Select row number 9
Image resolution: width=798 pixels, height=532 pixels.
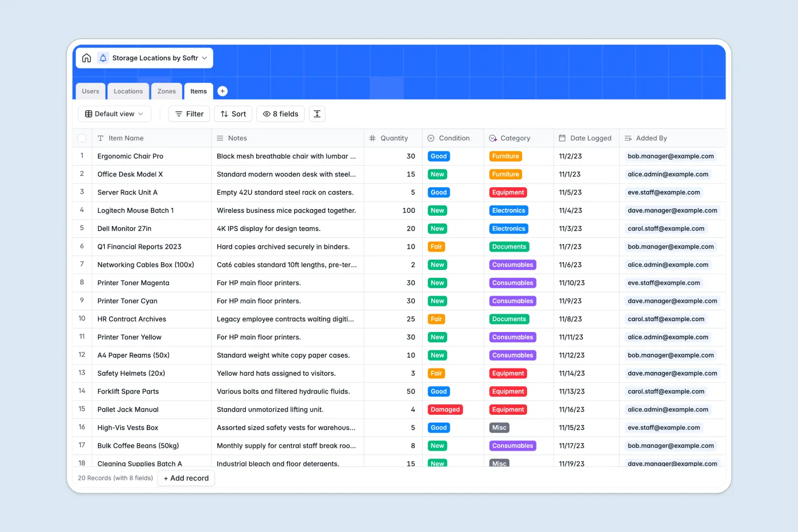[x=82, y=300]
